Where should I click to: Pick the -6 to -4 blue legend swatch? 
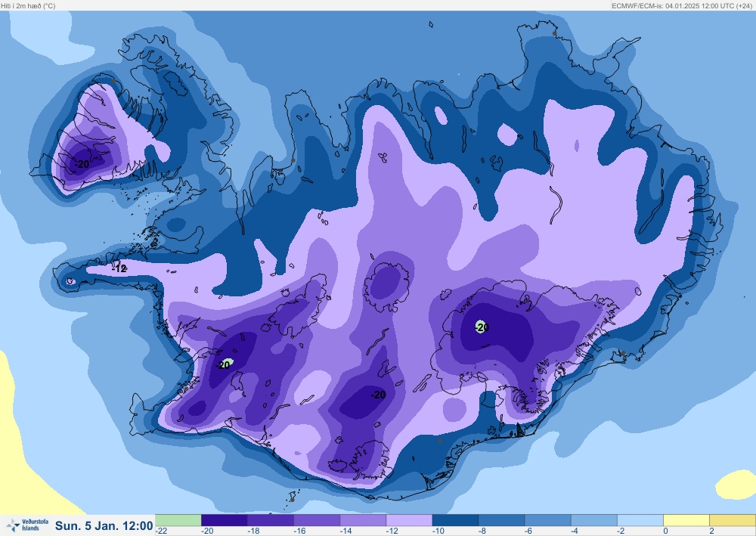548,520
